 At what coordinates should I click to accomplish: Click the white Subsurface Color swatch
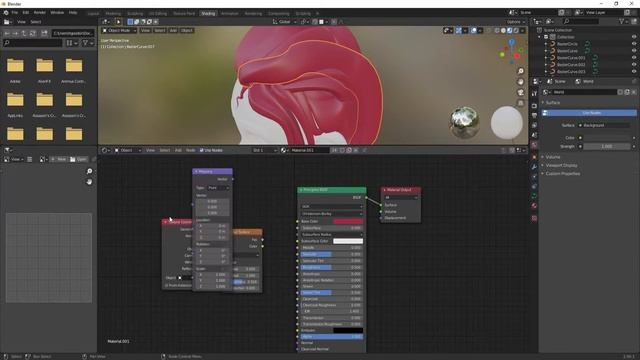pyautogui.click(x=348, y=241)
